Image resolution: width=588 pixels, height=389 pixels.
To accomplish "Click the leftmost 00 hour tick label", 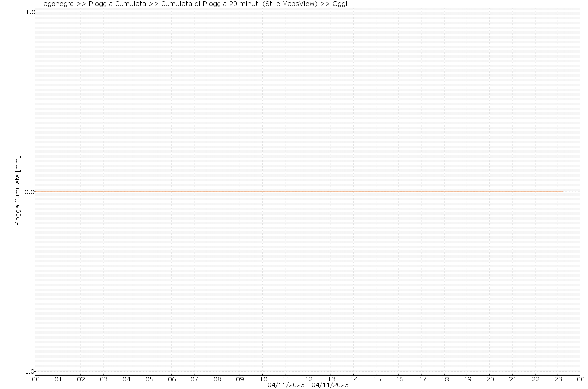I will pyautogui.click(x=36, y=379).
